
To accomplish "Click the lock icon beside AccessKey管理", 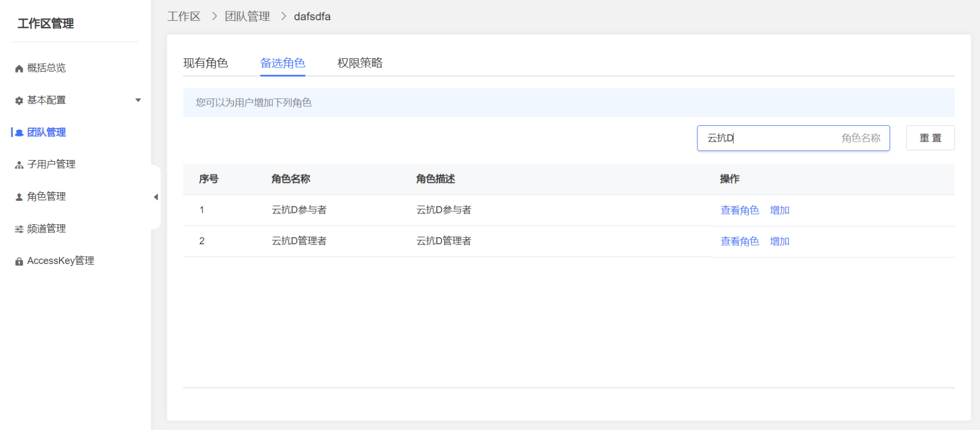I will pyautogui.click(x=19, y=261).
